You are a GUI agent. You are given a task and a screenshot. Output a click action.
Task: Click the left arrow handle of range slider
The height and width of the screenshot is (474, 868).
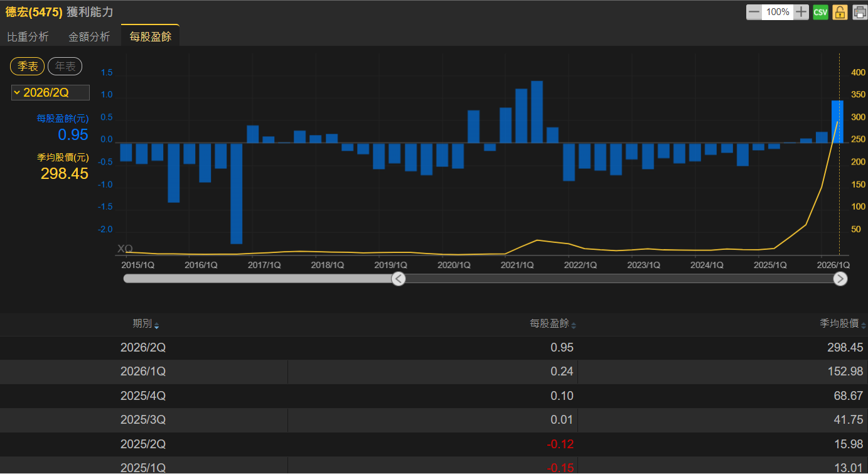point(399,279)
